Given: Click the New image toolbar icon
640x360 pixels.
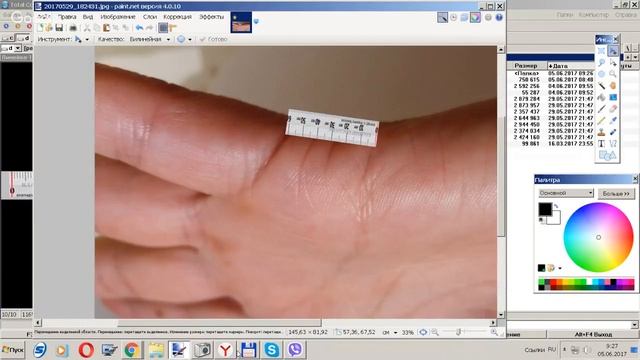Looking at the screenshot, I should (x=40, y=28).
